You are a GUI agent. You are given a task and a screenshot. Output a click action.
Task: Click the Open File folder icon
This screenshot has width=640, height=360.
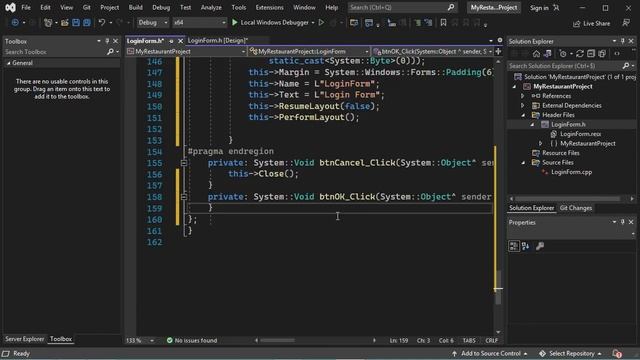point(64,23)
